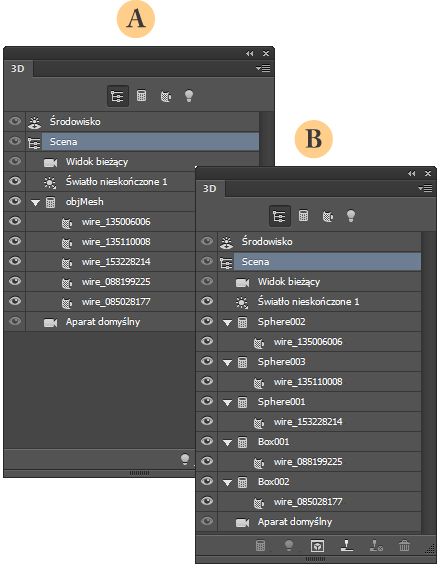Collapse panel B with double-arrow icon

pos(411,173)
